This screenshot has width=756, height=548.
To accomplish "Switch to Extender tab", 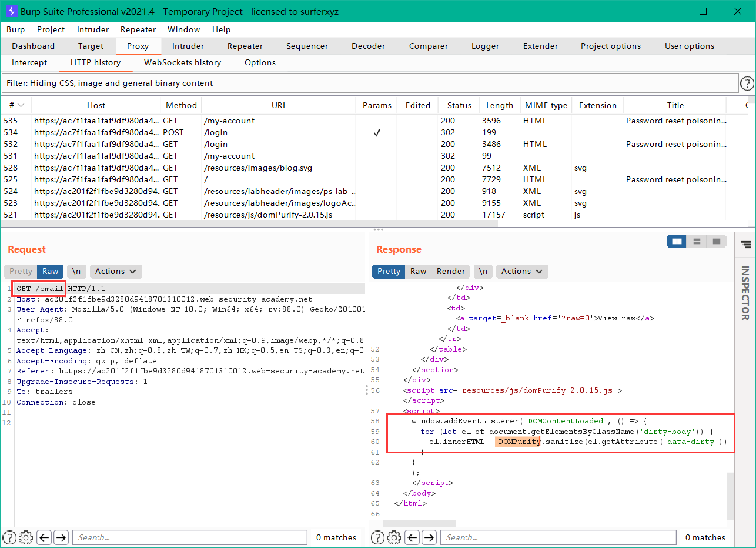I will [540, 46].
